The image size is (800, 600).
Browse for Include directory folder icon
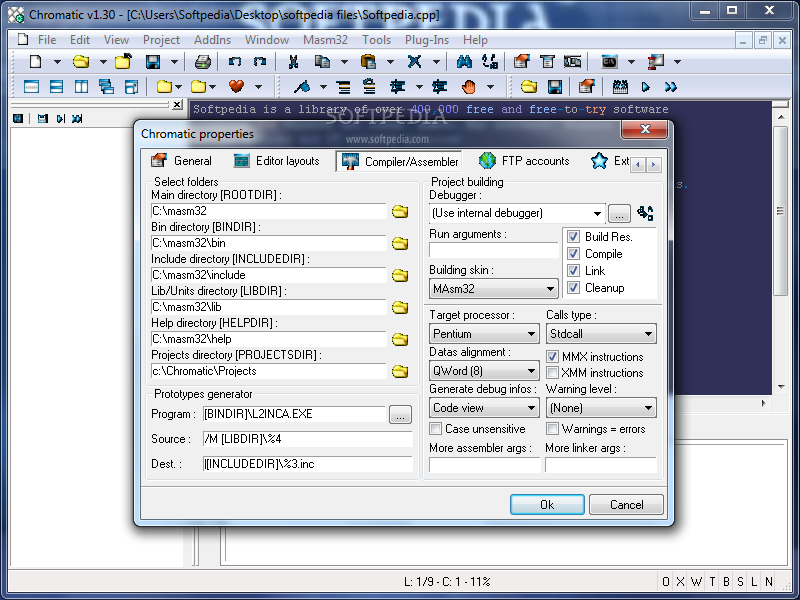point(400,276)
